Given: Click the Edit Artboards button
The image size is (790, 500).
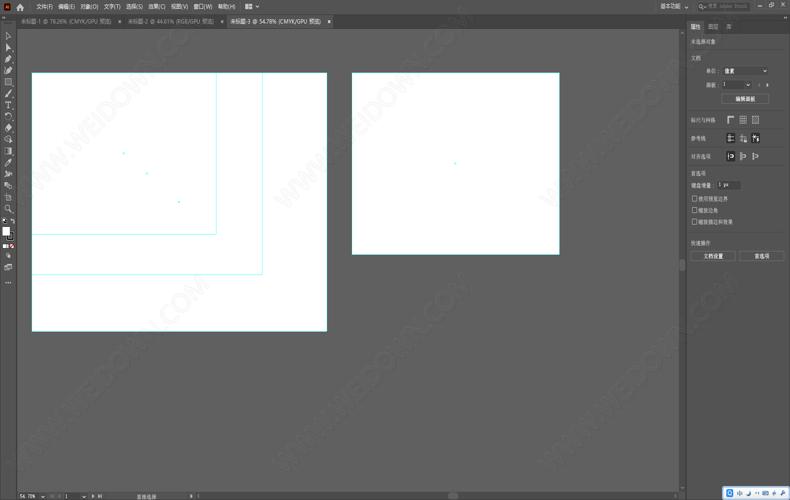Looking at the screenshot, I should tap(745, 99).
